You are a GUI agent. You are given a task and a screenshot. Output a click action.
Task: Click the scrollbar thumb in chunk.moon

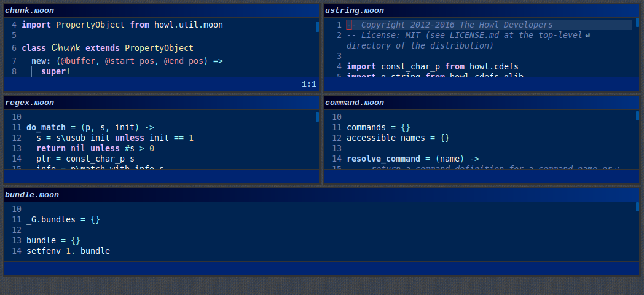(317, 26)
